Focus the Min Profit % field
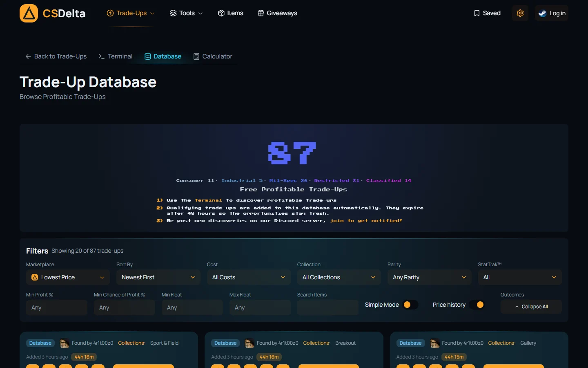The height and width of the screenshot is (368, 588). [57, 307]
